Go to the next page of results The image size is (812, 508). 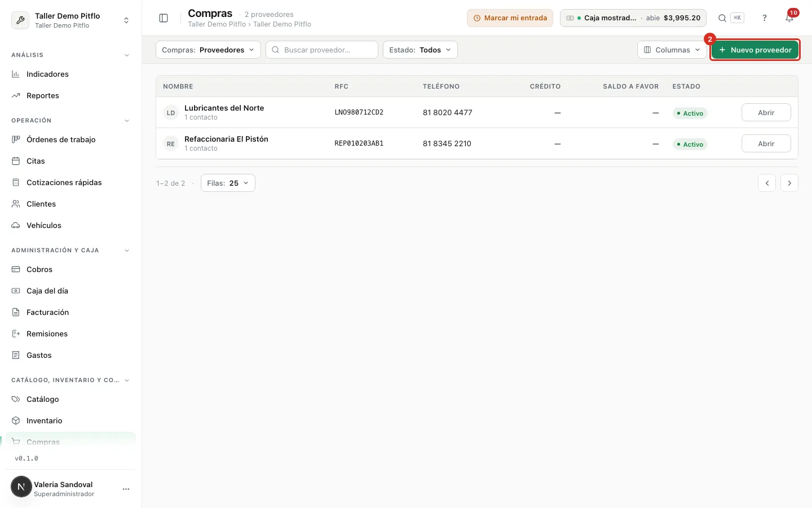pos(789,183)
